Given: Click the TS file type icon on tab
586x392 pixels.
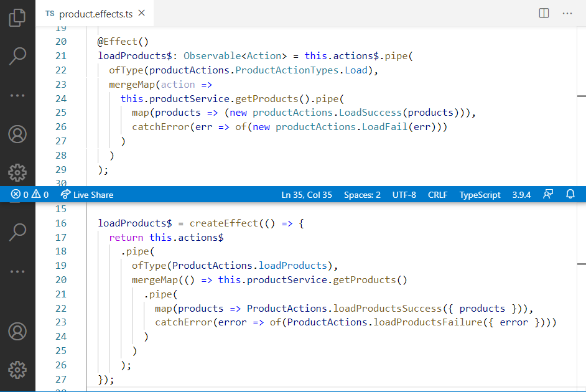Looking at the screenshot, I should coord(50,14).
